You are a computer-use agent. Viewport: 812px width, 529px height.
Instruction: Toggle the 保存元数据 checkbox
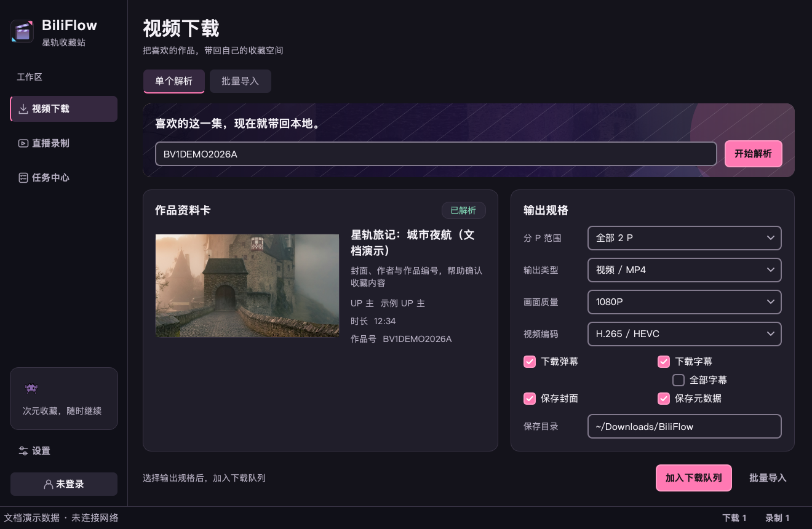(x=664, y=399)
